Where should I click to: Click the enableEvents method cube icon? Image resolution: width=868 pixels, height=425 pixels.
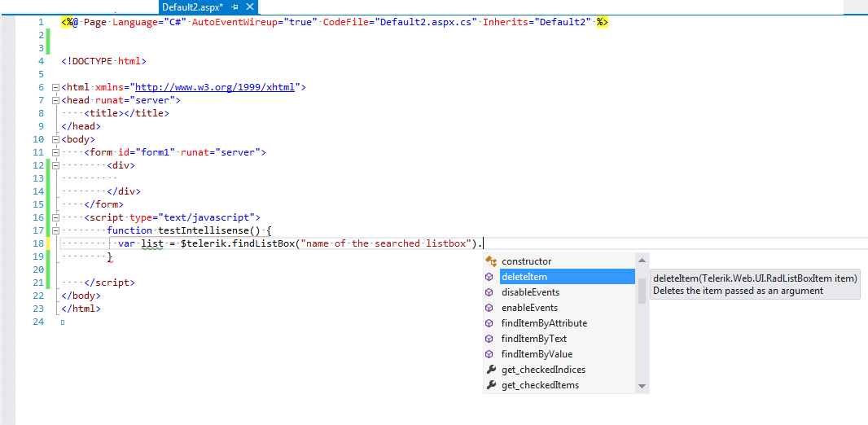(489, 308)
